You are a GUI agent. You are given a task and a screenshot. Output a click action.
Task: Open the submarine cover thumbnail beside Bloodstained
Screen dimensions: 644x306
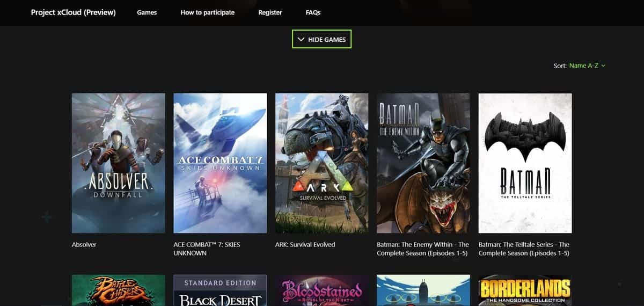(x=423, y=290)
